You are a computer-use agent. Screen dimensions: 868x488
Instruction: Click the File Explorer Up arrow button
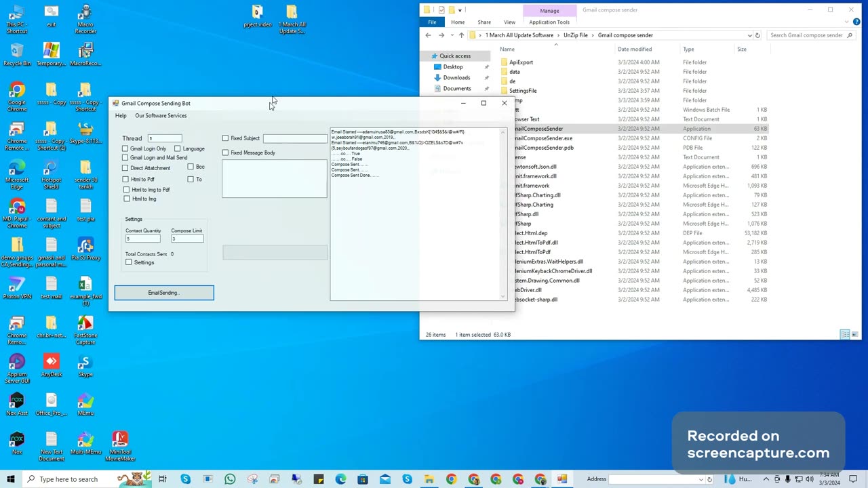click(x=461, y=35)
